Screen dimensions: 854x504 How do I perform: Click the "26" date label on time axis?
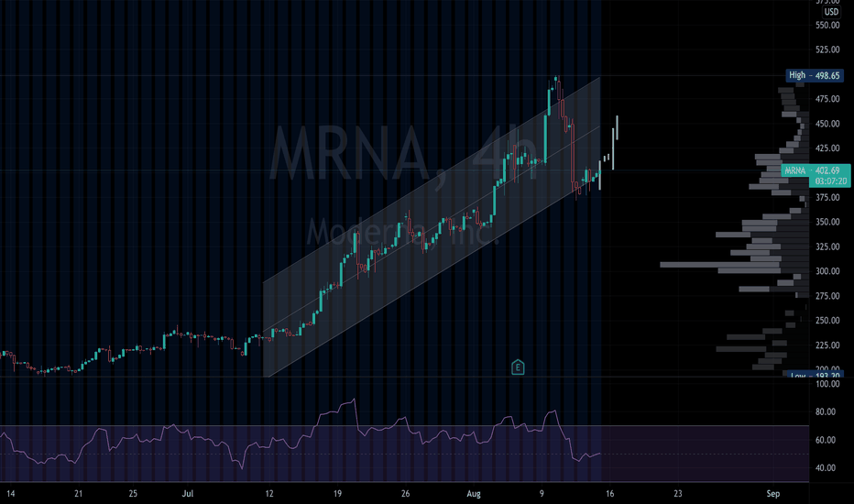click(x=405, y=494)
